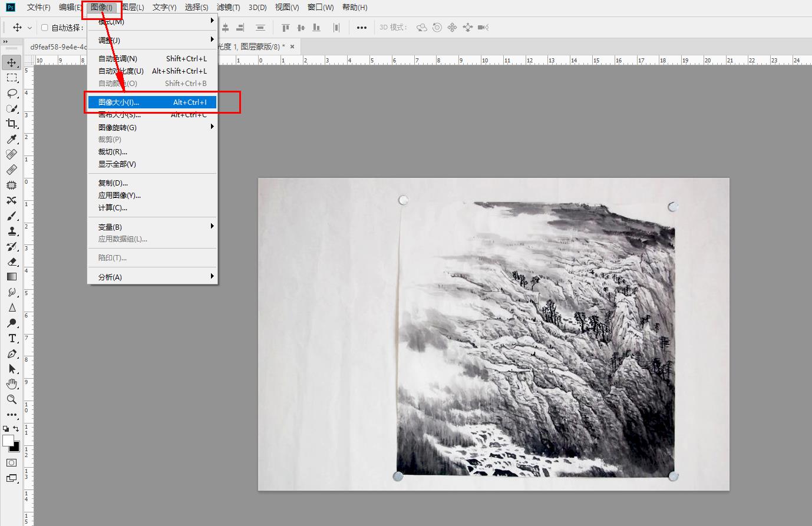Select the Rectangular Marquee tool
Viewport: 812px width, 526px height.
(x=12, y=78)
